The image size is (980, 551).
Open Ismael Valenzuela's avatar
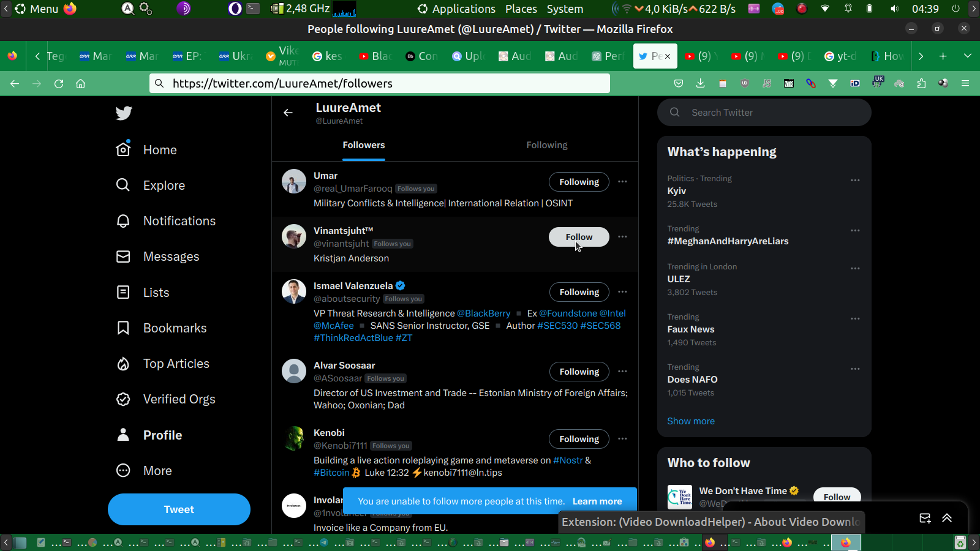point(294,291)
